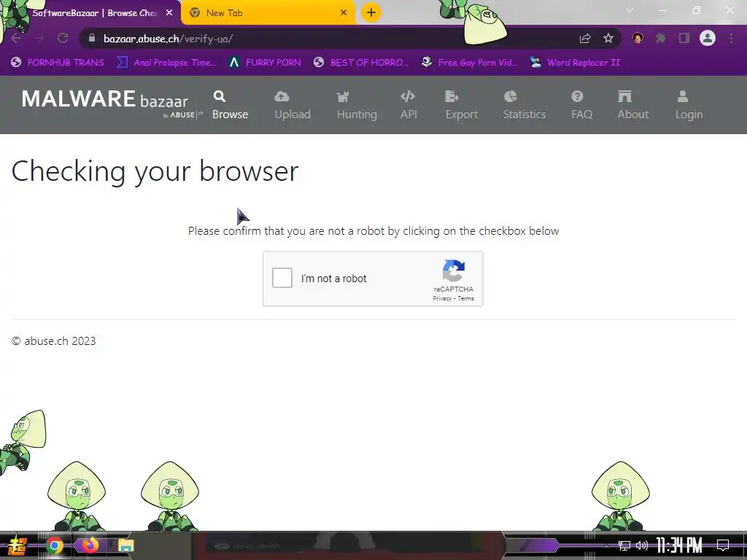Click the Start button on taskbar
This screenshot has width=747, height=560.
click(x=17, y=545)
